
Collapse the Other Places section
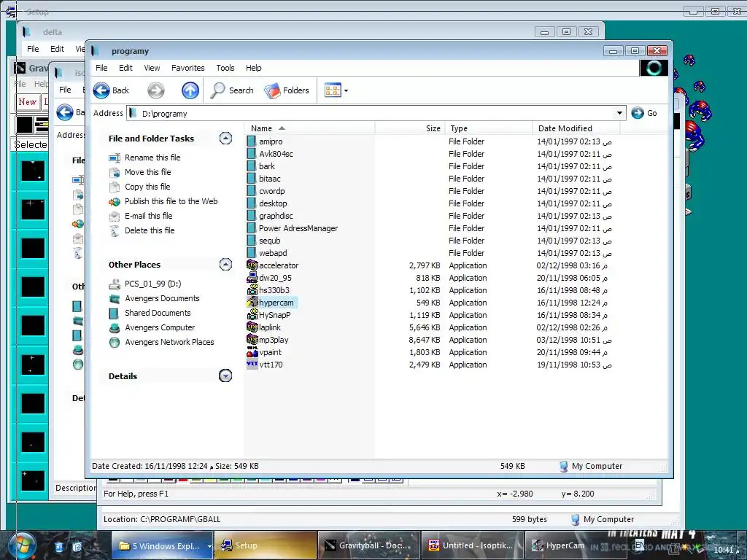click(x=225, y=264)
